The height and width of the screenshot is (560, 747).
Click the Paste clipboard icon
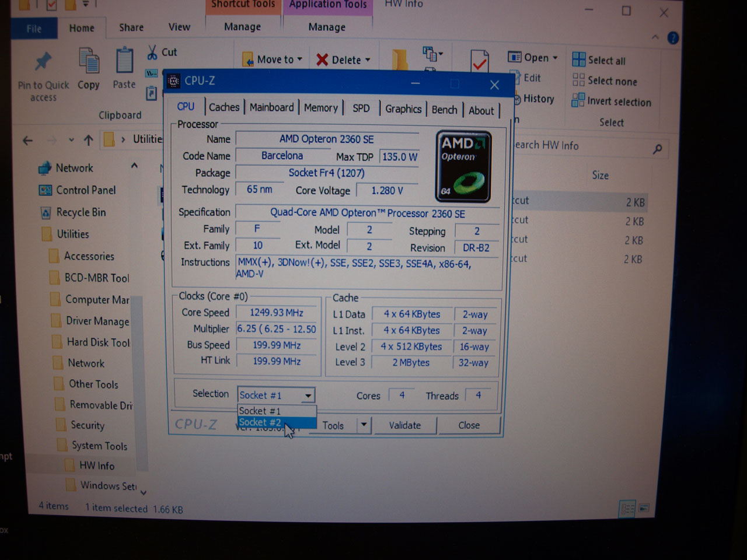coord(124,62)
